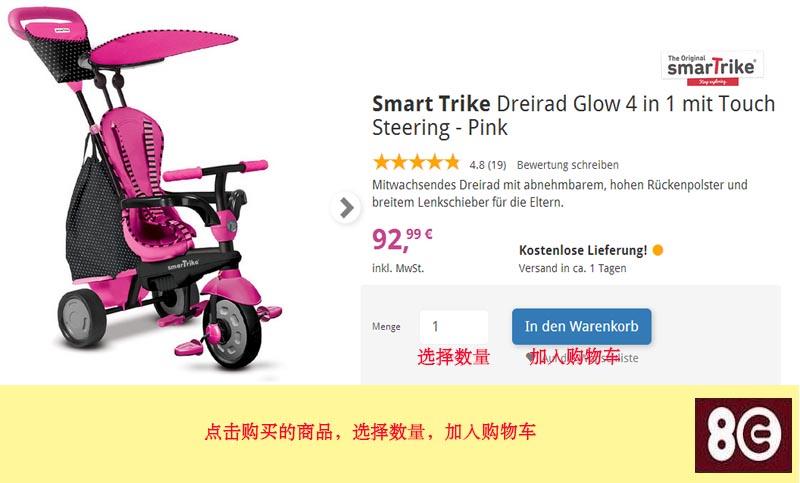This screenshot has width=800, height=483.
Task: View the 4.8 (19) rating count
Action: [x=488, y=165]
